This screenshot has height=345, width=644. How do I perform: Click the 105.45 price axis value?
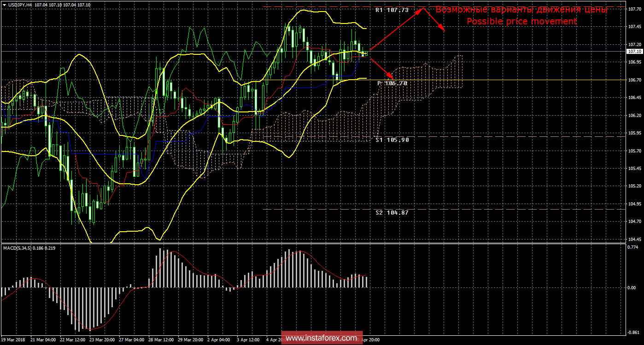(x=634, y=169)
